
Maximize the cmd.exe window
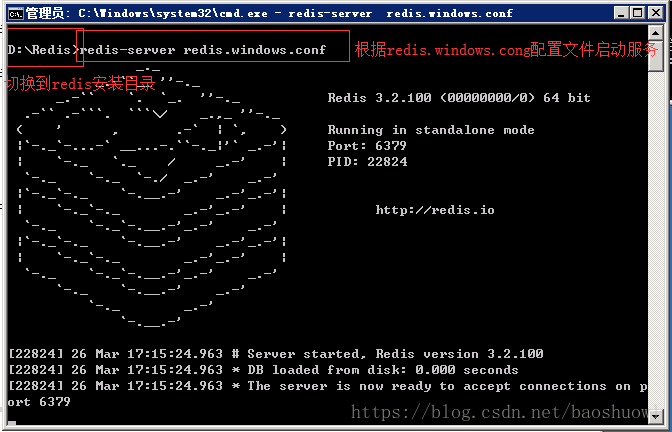(x=637, y=13)
